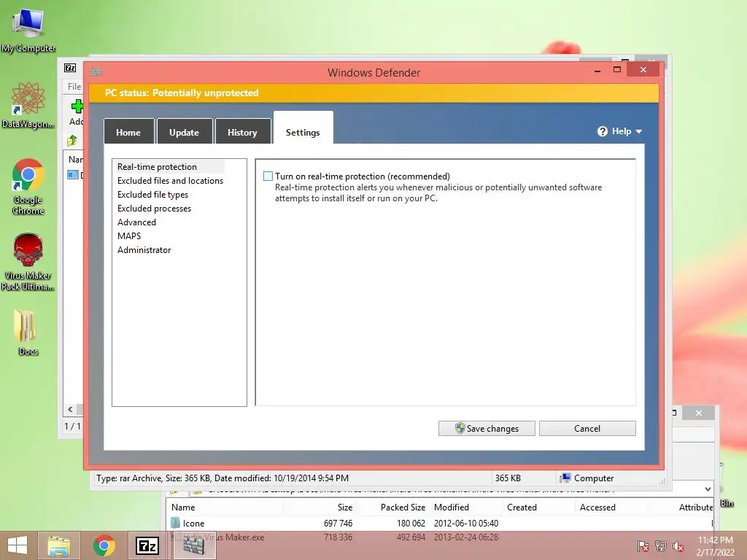Image resolution: width=747 pixels, height=560 pixels.
Task: Select the Settings tab
Action: [303, 128]
